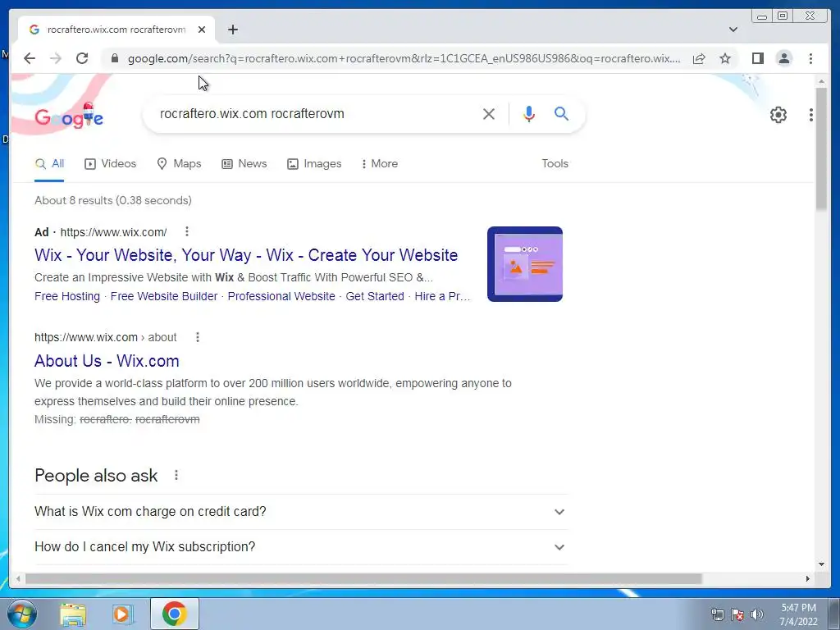
Task: Open Action Center flag in tray
Action: click(737, 614)
